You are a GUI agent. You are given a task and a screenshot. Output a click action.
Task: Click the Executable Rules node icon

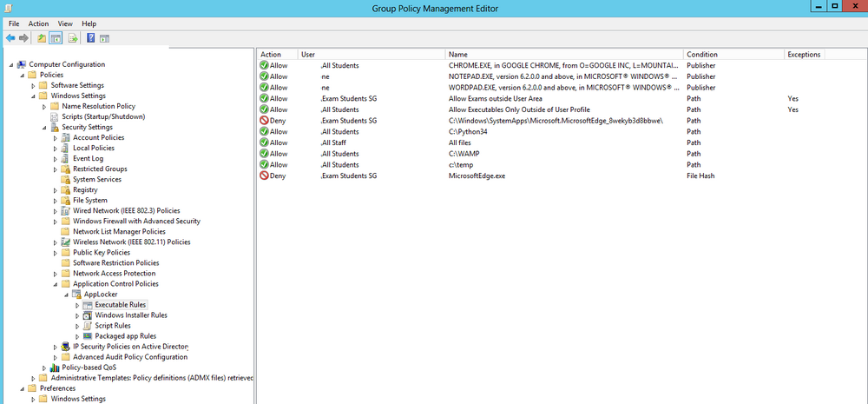[x=87, y=305]
